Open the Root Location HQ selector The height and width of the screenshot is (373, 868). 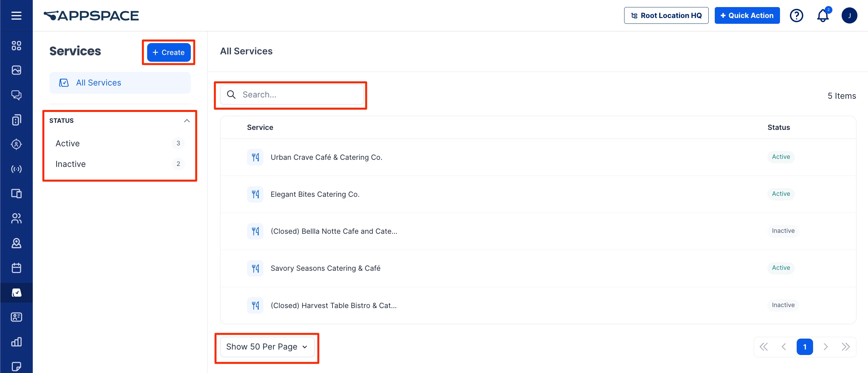pyautogui.click(x=666, y=15)
